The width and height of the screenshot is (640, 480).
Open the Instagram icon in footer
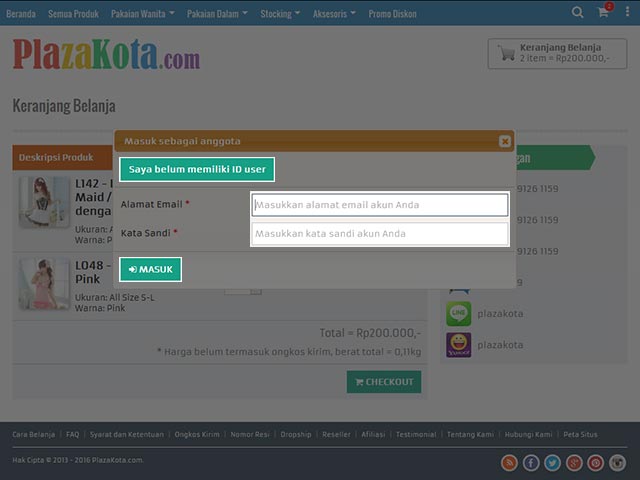coord(618,462)
